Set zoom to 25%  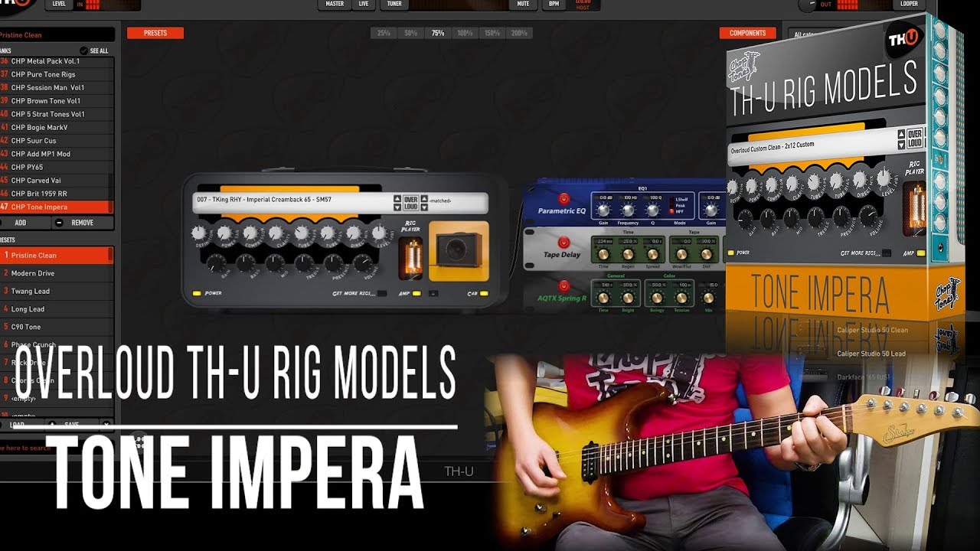[384, 34]
